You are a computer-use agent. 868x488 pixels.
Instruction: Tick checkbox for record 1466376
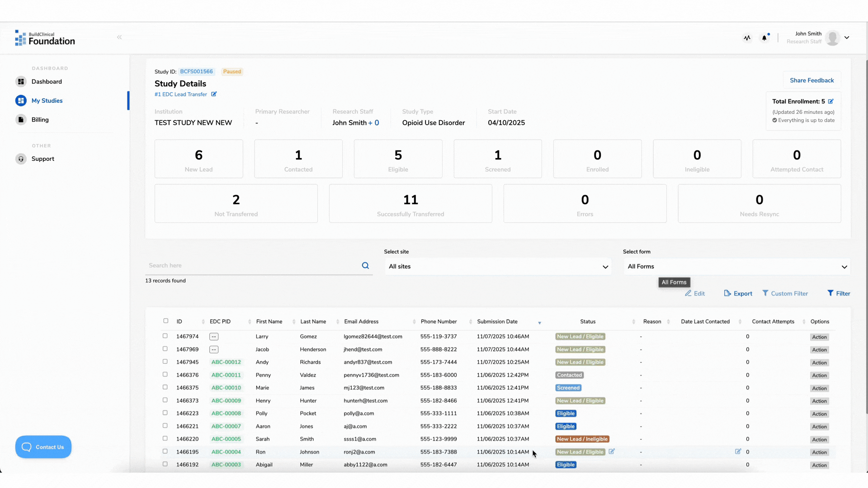click(x=165, y=375)
